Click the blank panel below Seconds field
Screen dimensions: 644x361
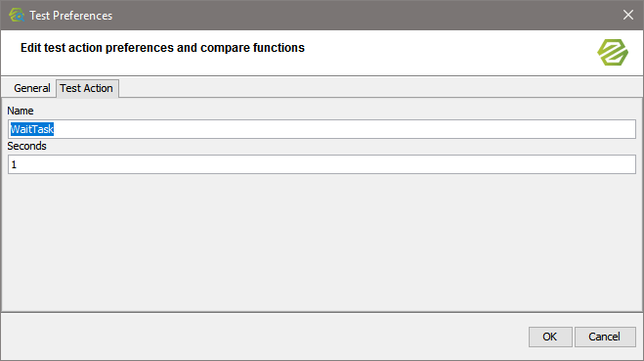pos(322,243)
